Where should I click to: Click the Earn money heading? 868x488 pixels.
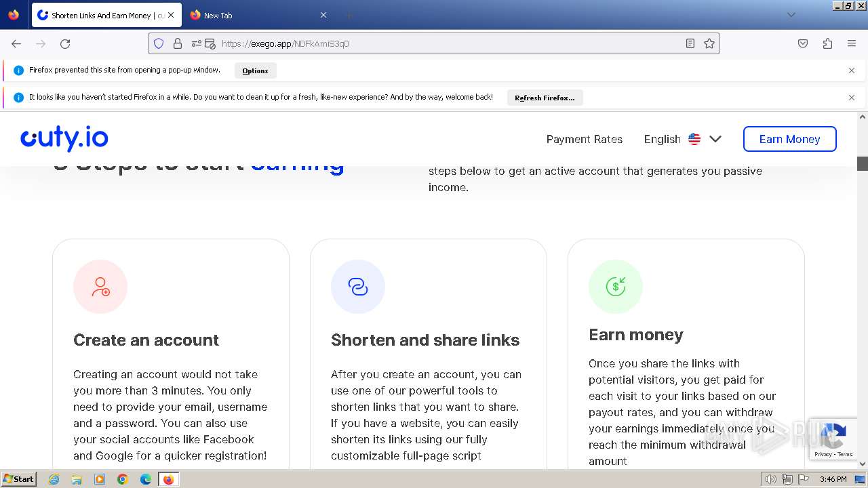(636, 335)
